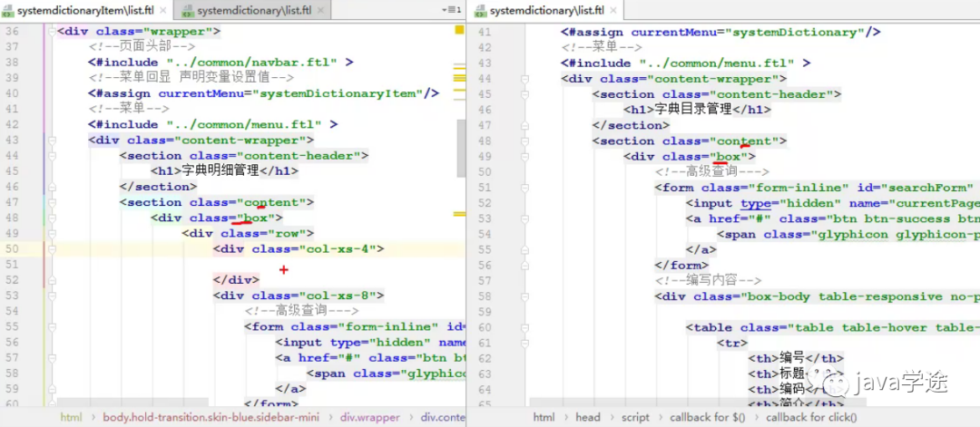
Task: Collapse the row div at line 49
Action: point(52,234)
